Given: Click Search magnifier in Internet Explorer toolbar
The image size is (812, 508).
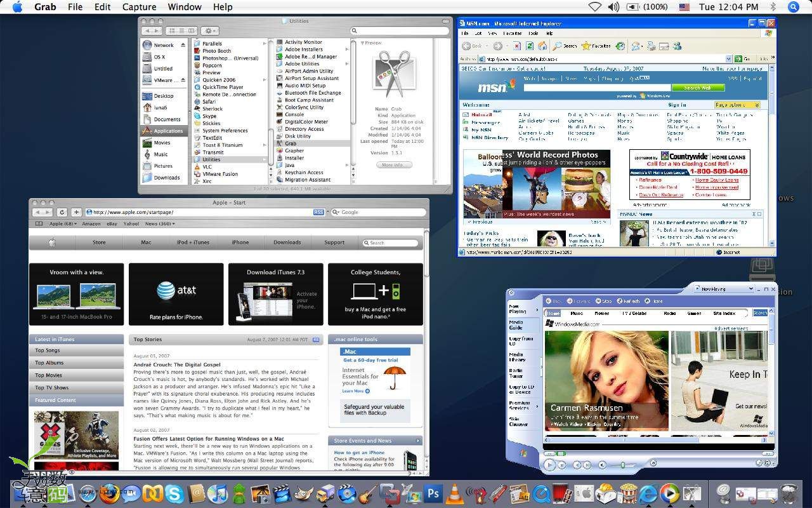Looking at the screenshot, I should pyautogui.click(x=557, y=46).
